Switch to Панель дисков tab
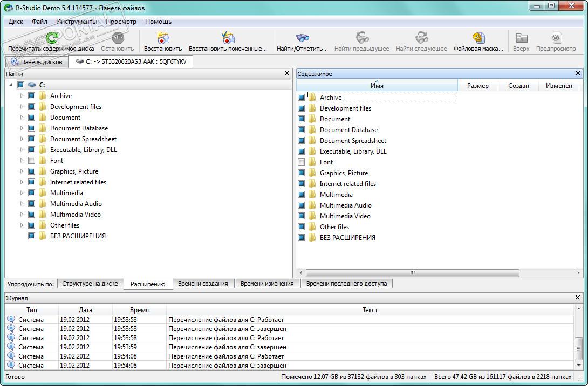The image size is (588, 386). (37, 62)
